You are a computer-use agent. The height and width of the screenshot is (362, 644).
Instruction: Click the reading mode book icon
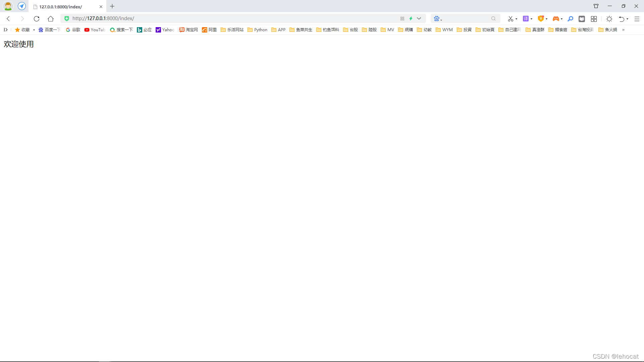pos(582,19)
